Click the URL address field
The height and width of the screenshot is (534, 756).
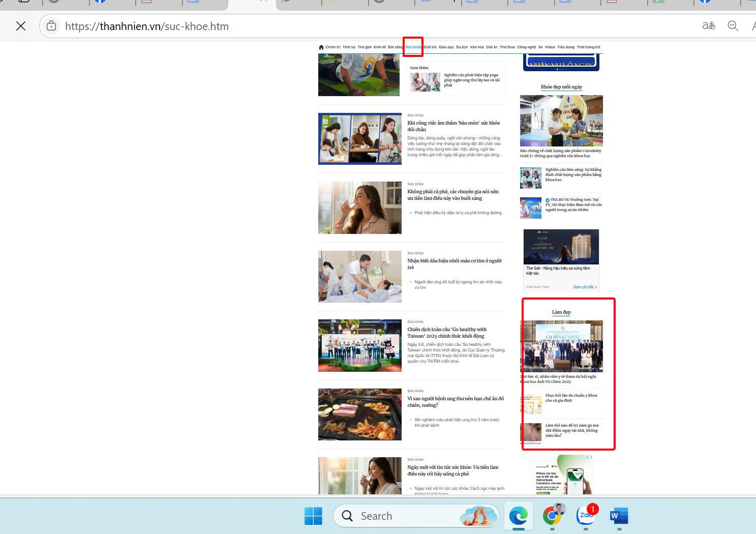click(146, 26)
